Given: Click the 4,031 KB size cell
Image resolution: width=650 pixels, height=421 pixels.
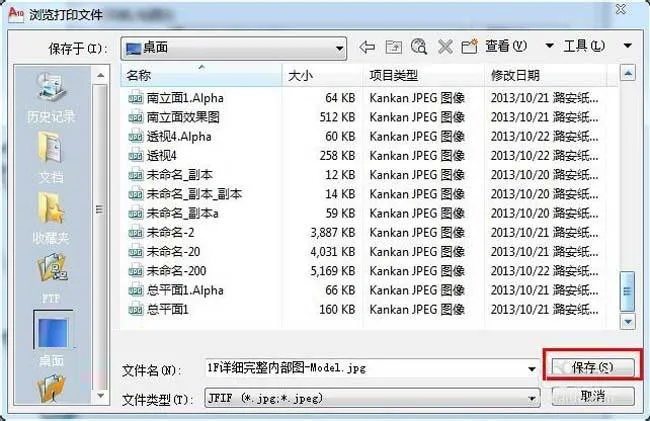Looking at the screenshot, I should point(333,252).
